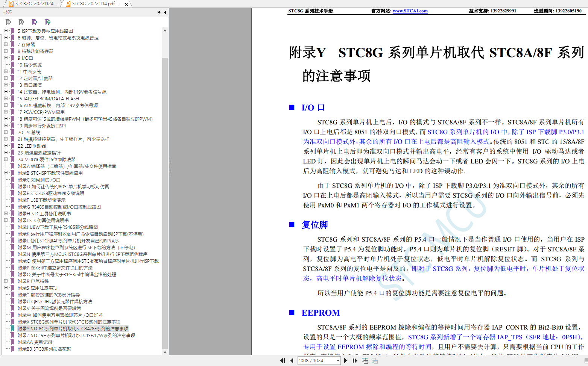
Task: Expand the 8 特殊功能寄存器 bookmark node
Action: point(6,51)
